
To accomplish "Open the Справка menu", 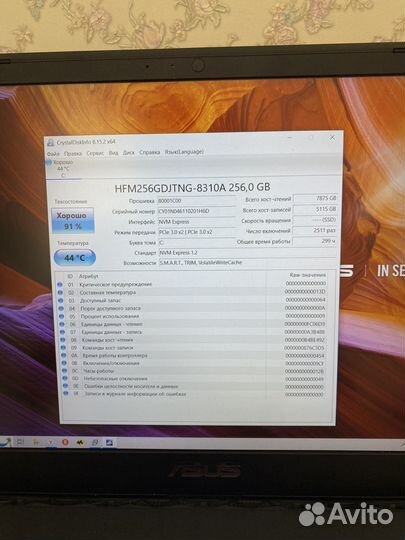I will click(x=150, y=152).
